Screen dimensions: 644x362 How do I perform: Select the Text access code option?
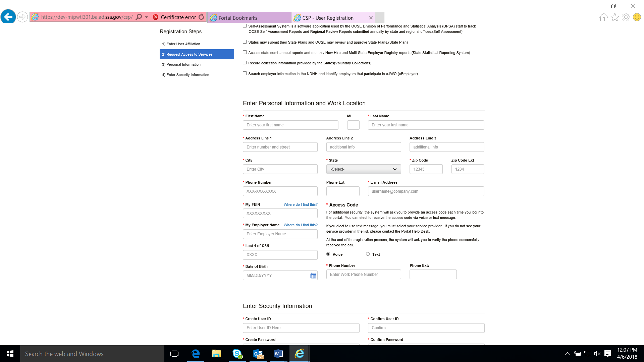[x=368, y=254]
